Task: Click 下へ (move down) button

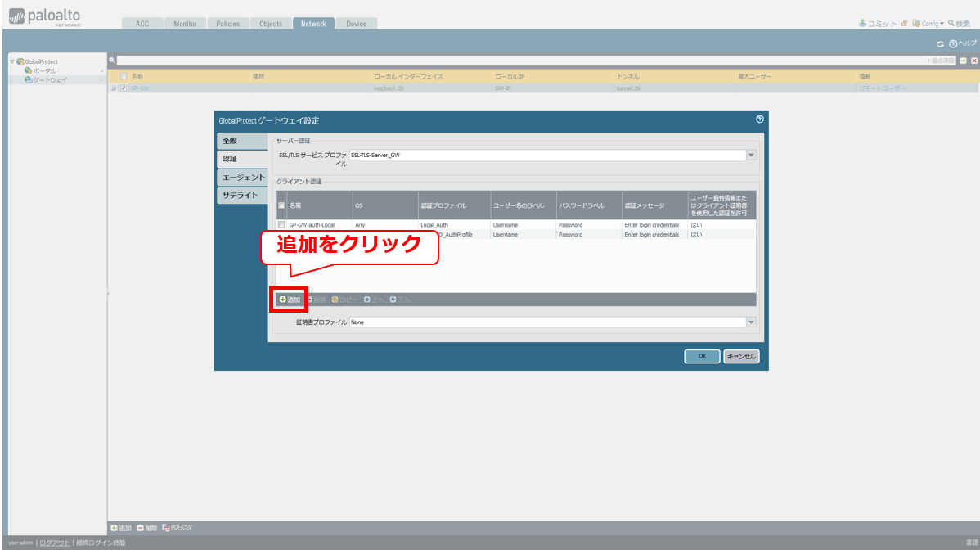Action: (x=400, y=300)
